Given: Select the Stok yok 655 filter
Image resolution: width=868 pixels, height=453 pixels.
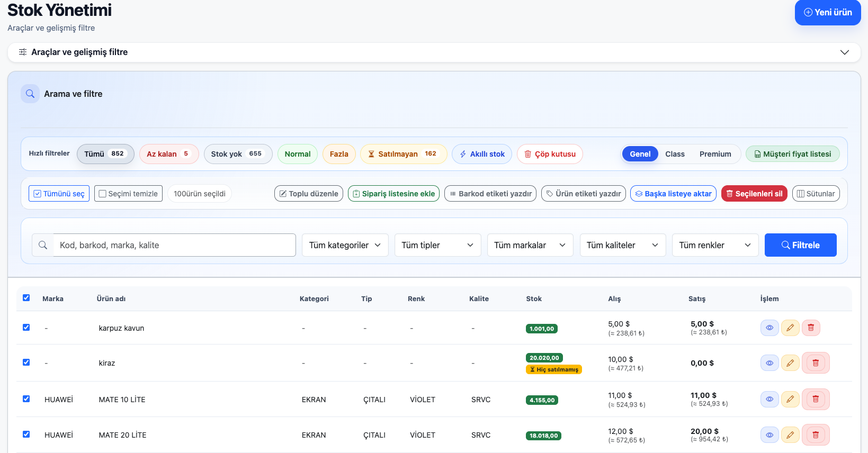Looking at the screenshot, I should point(238,154).
